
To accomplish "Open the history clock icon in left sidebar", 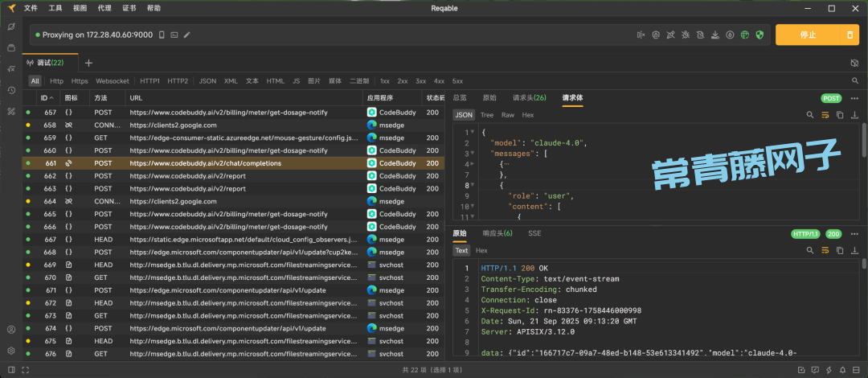I will [x=11, y=90].
